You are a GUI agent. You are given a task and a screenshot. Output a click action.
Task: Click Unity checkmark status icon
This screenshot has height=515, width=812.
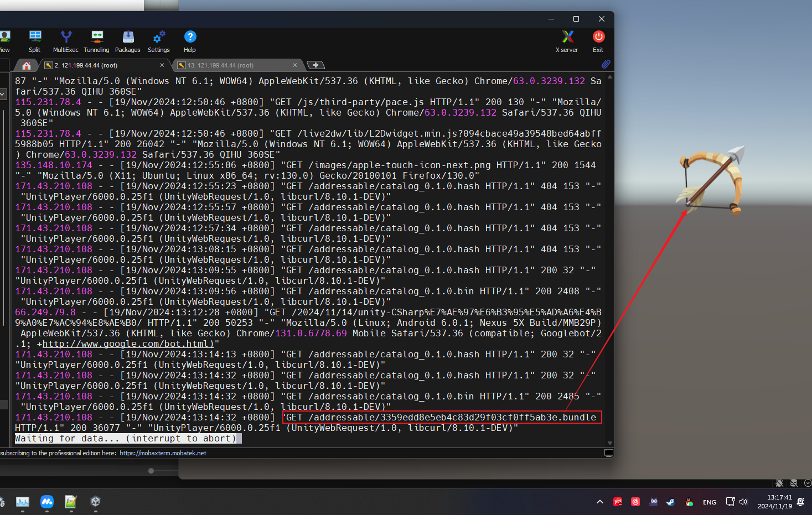pos(808,483)
